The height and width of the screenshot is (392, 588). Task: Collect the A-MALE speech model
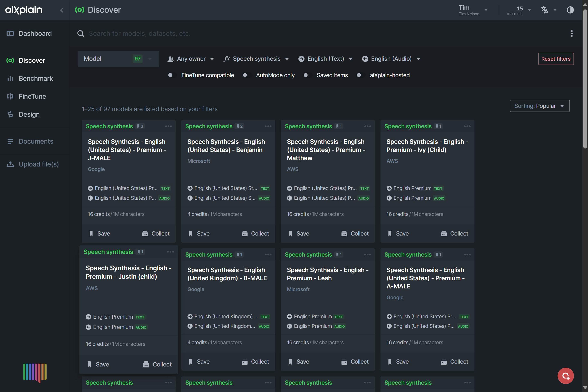pyautogui.click(x=454, y=362)
